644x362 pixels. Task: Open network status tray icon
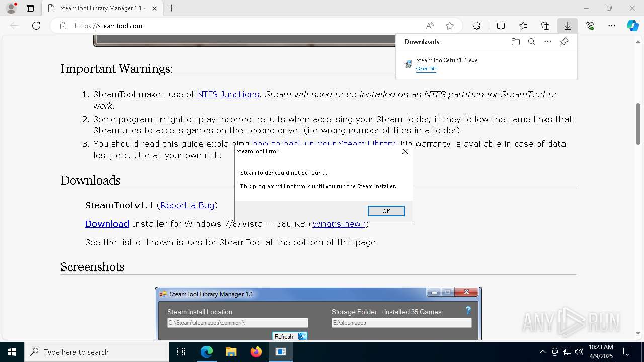point(567,352)
